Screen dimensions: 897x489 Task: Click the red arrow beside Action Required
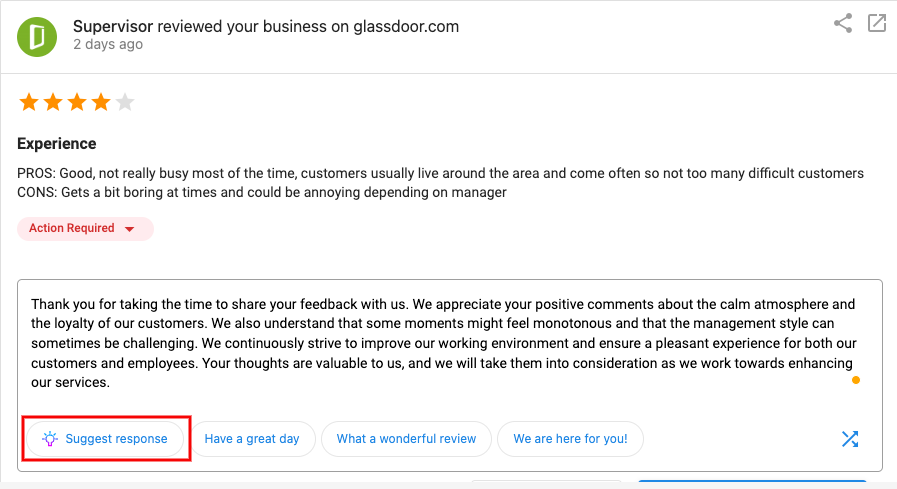(130, 229)
